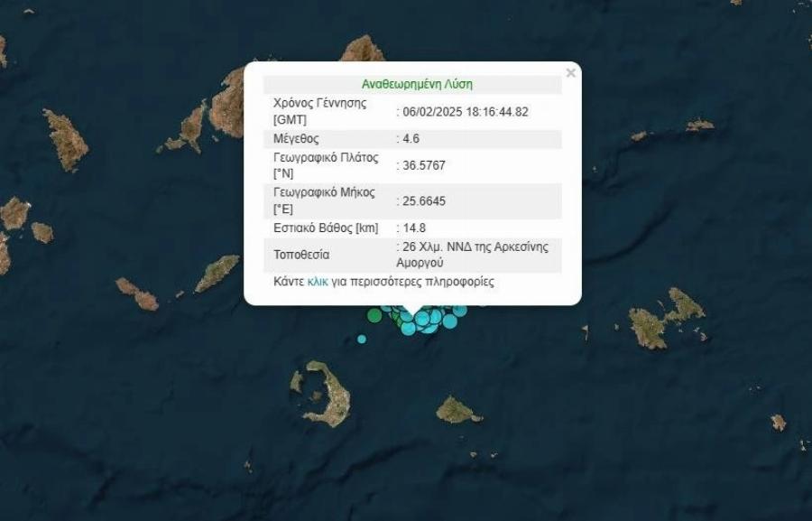Click the green earthquake marker below the popup

pos(374,315)
